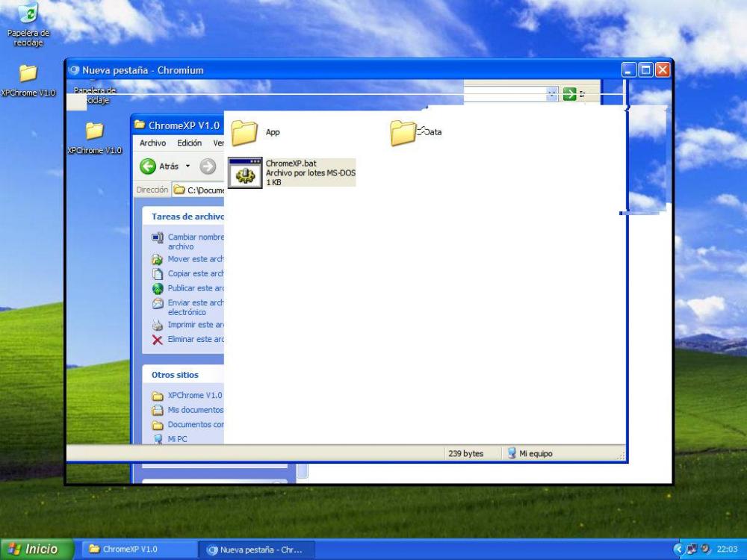This screenshot has width=747, height=560.
Task: Open the XPChrome V1.0 desktop folder
Action: coord(28,73)
